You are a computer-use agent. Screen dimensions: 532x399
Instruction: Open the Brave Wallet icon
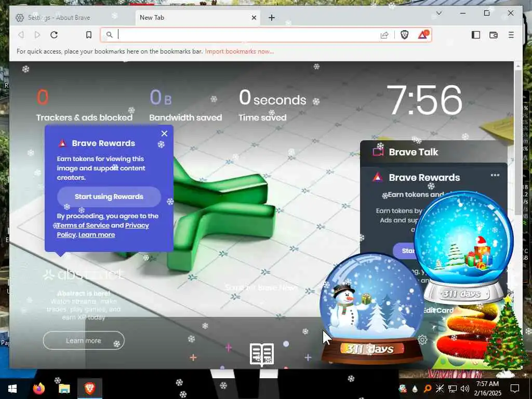tap(494, 35)
